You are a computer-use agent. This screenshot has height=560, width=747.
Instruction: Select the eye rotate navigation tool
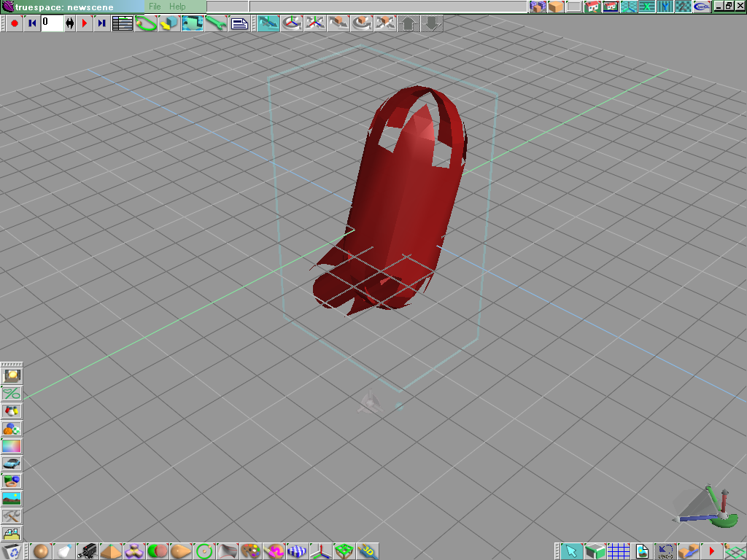[292, 23]
